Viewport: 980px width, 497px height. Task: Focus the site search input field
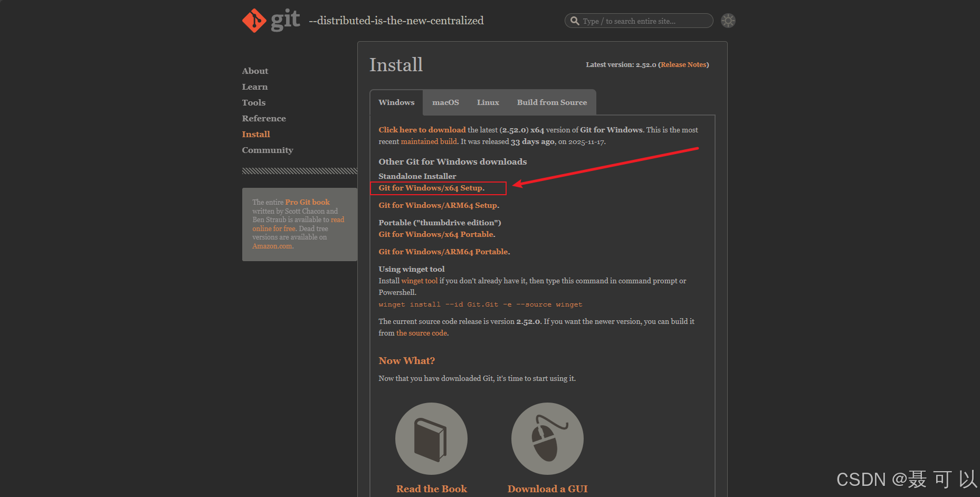639,21
